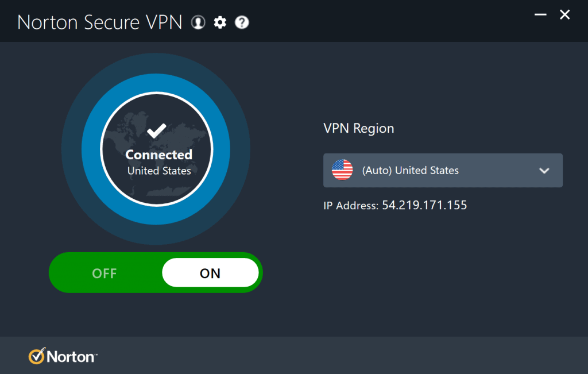Screen dimensions: 588x374
Task: Click the Norton wordmark in footer
Action: coord(71,357)
